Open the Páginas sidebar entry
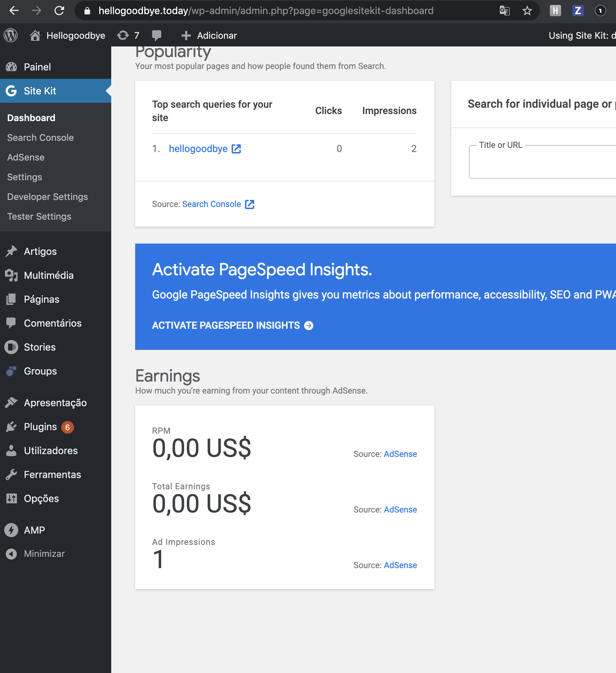 point(41,299)
